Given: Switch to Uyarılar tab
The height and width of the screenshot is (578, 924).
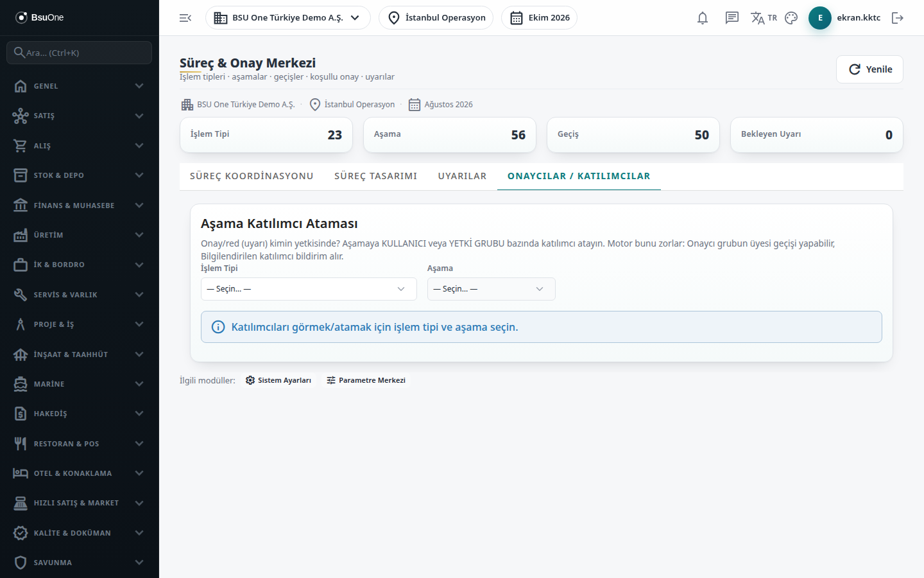Looking at the screenshot, I should click(x=463, y=176).
